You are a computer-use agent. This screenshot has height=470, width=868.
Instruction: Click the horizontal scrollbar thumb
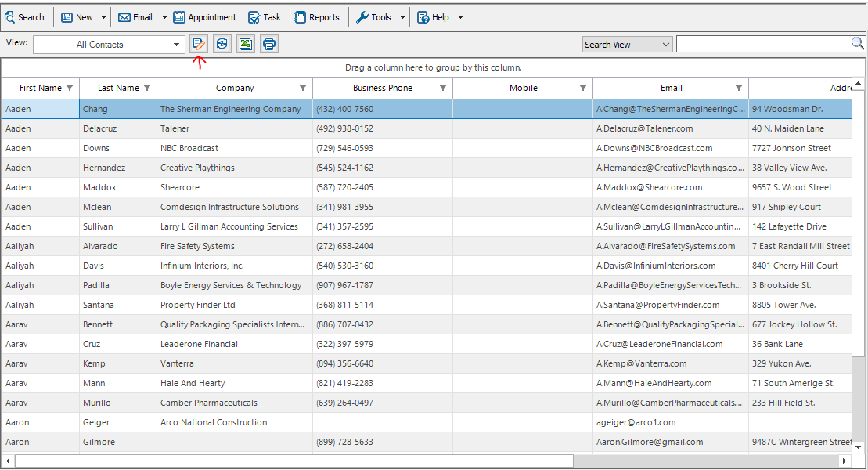click(x=294, y=461)
